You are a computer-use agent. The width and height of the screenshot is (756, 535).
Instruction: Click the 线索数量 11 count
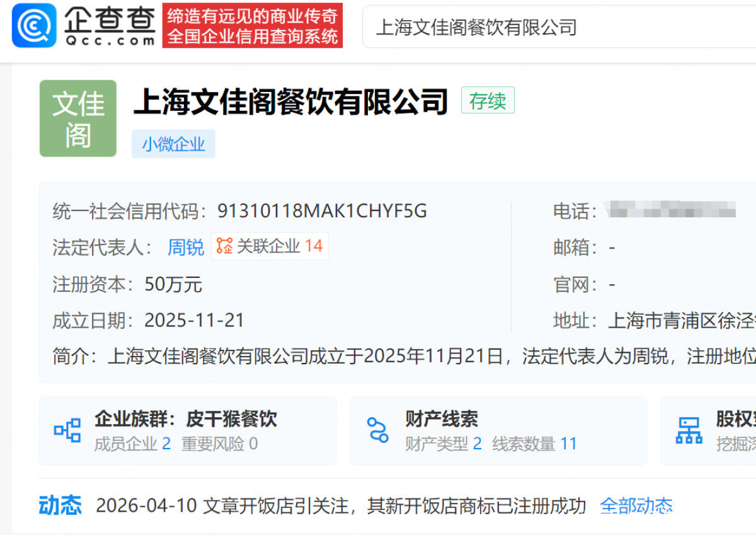(568, 444)
